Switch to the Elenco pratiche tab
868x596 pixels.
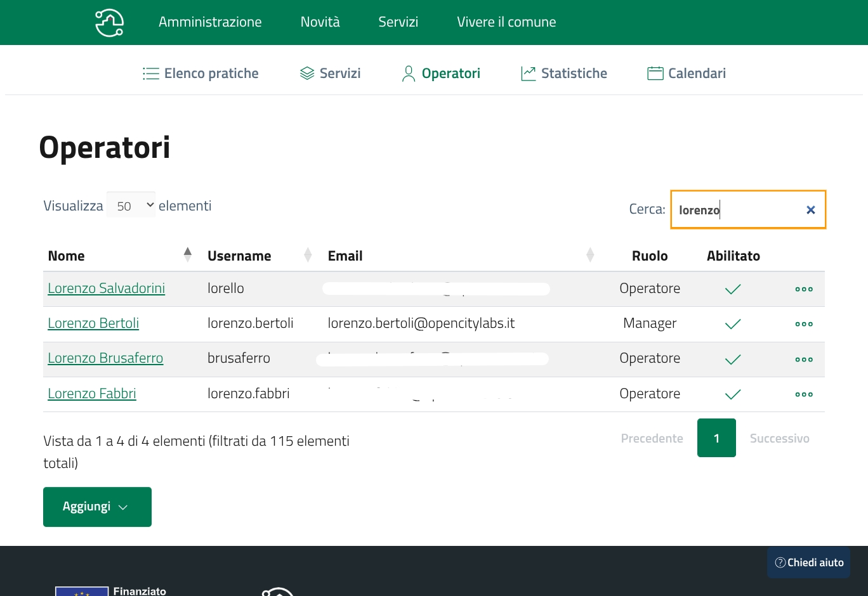point(201,74)
